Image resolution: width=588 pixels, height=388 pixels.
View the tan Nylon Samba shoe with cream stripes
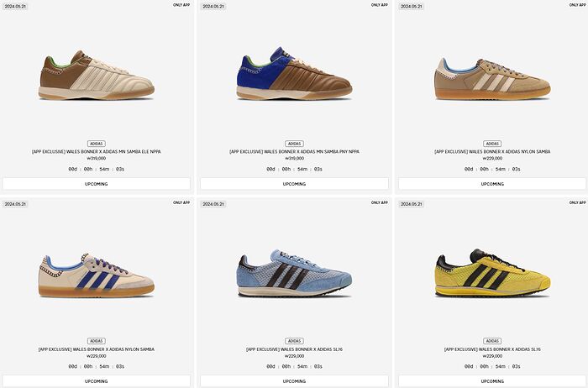pos(492,79)
